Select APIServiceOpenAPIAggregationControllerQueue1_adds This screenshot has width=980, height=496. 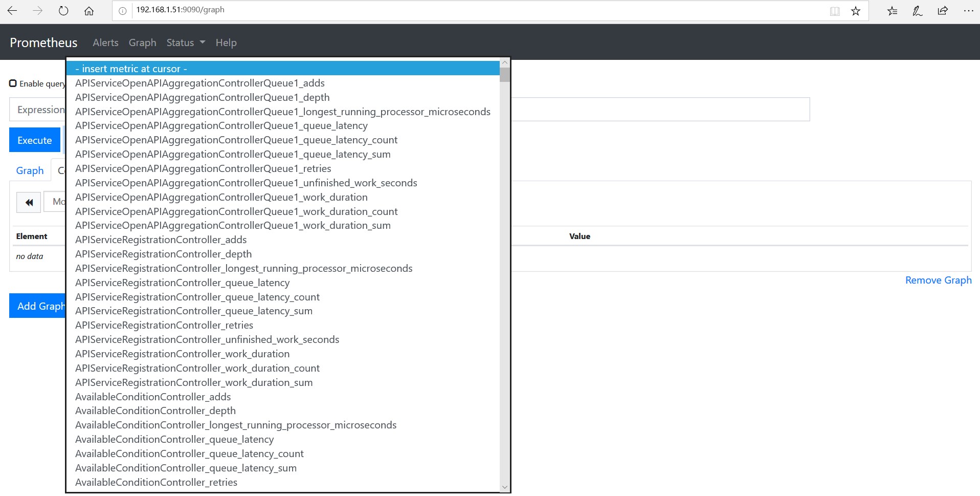tap(283, 83)
